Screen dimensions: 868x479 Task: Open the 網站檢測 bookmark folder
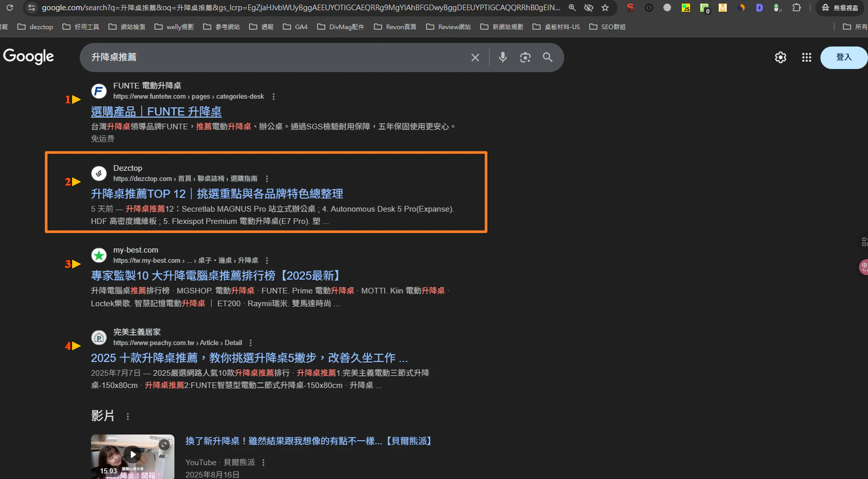pyautogui.click(x=127, y=27)
